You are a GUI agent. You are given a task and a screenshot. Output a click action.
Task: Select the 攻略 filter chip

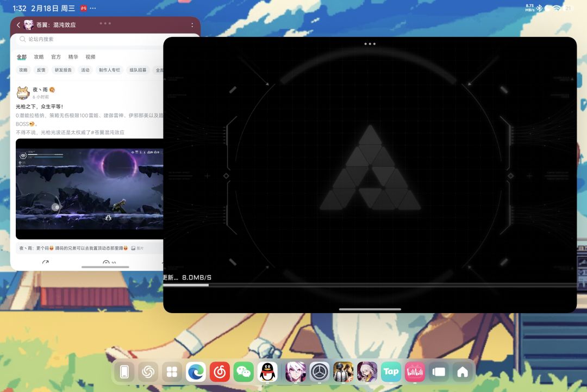(23, 70)
